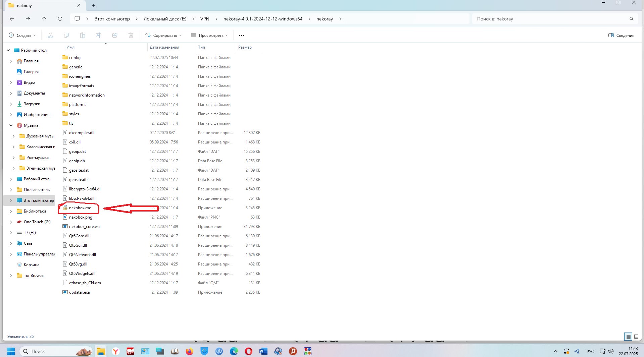Screen dimensions: 644x357
Task: Open Firefox from the taskbar
Action: [x=190, y=351]
